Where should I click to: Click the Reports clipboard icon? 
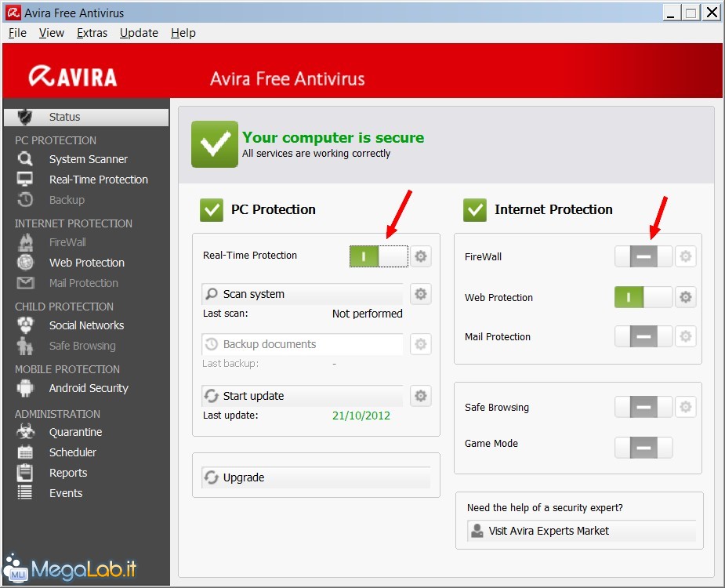coord(24,472)
